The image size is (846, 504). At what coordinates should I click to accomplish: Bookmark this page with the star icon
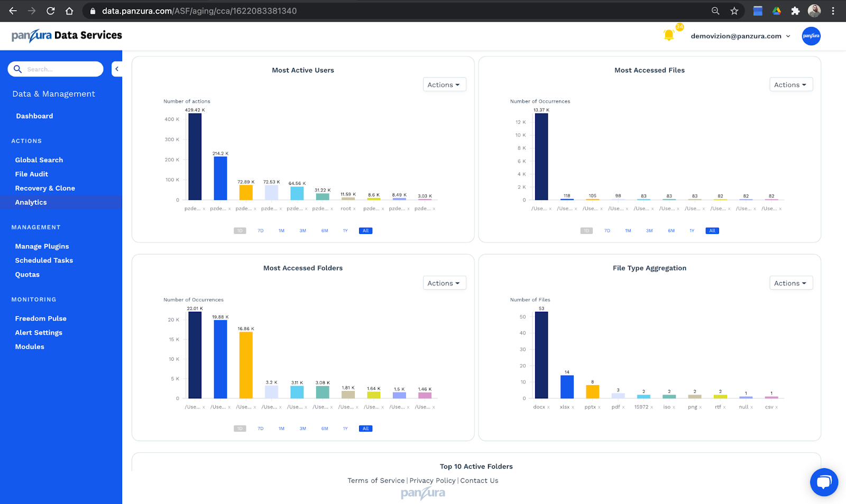click(734, 11)
